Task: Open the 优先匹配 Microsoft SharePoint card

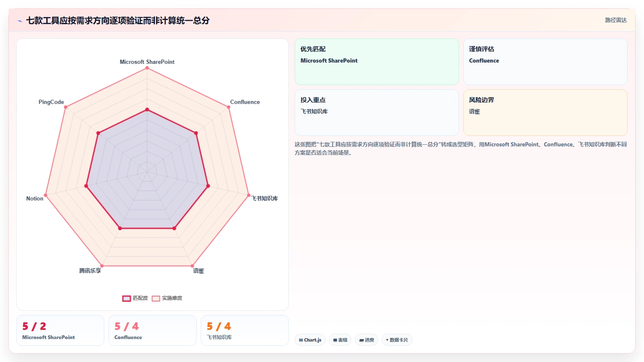Action: pyautogui.click(x=377, y=62)
